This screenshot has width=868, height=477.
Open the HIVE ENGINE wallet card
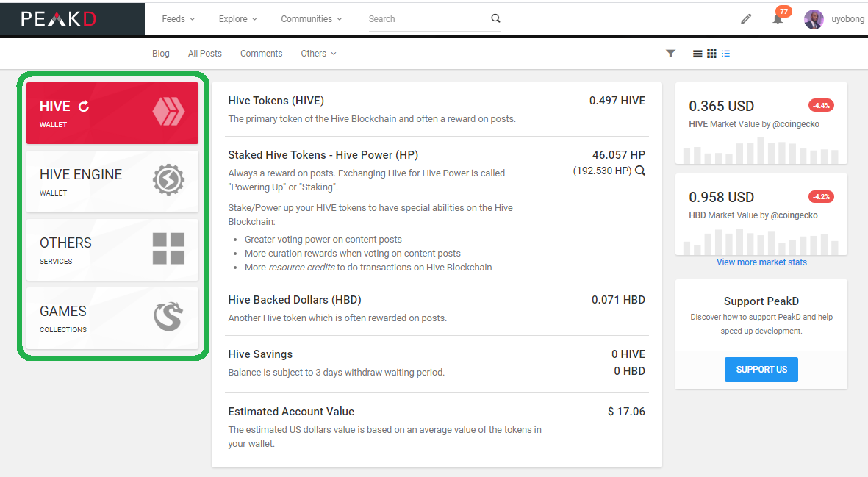(x=112, y=182)
